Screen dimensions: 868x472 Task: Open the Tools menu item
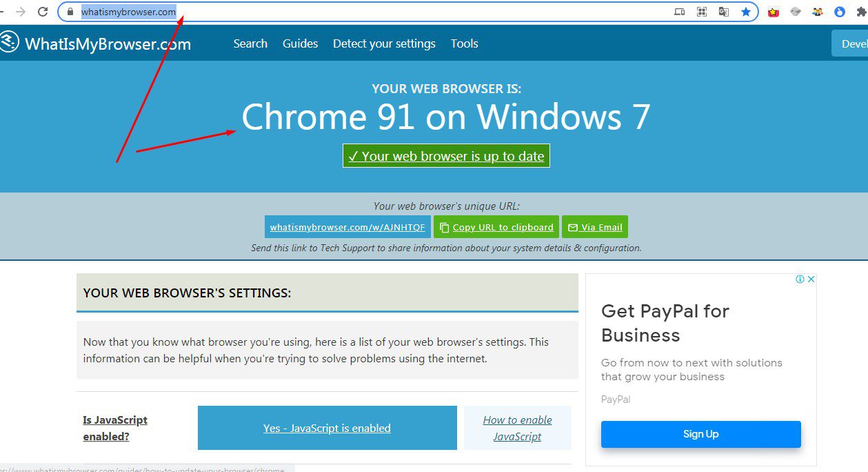point(465,43)
